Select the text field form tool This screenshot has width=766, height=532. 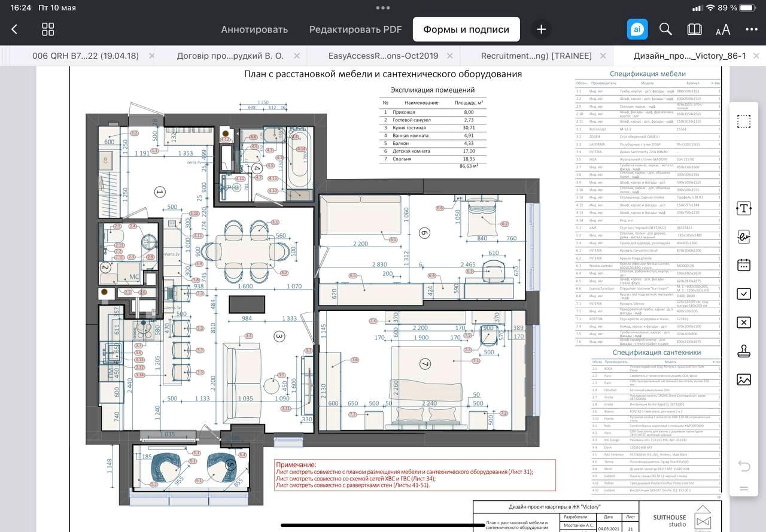point(743,208)
